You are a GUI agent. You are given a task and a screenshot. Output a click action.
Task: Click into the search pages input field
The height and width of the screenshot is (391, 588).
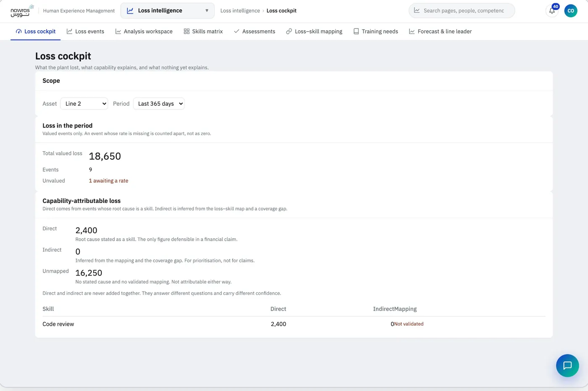464,10
